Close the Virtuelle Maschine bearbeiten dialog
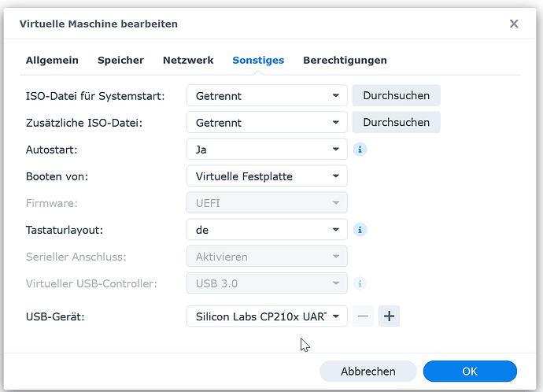This screenshot has width=543, height=392. tap(514, 24)
